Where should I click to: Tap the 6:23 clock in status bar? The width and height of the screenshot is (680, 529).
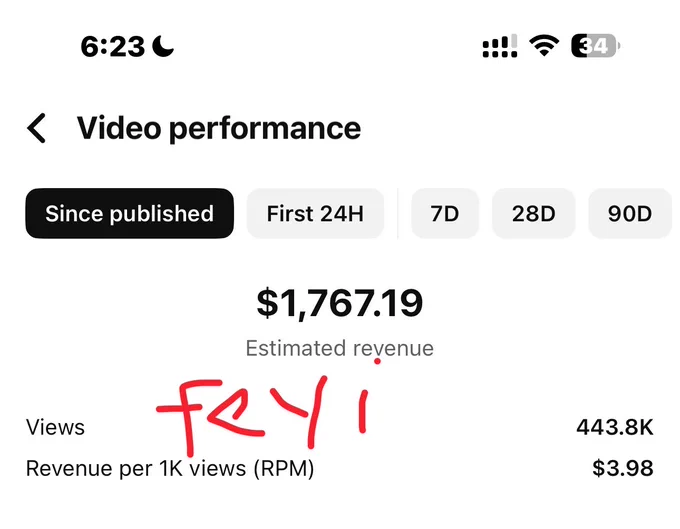point(112,46)
